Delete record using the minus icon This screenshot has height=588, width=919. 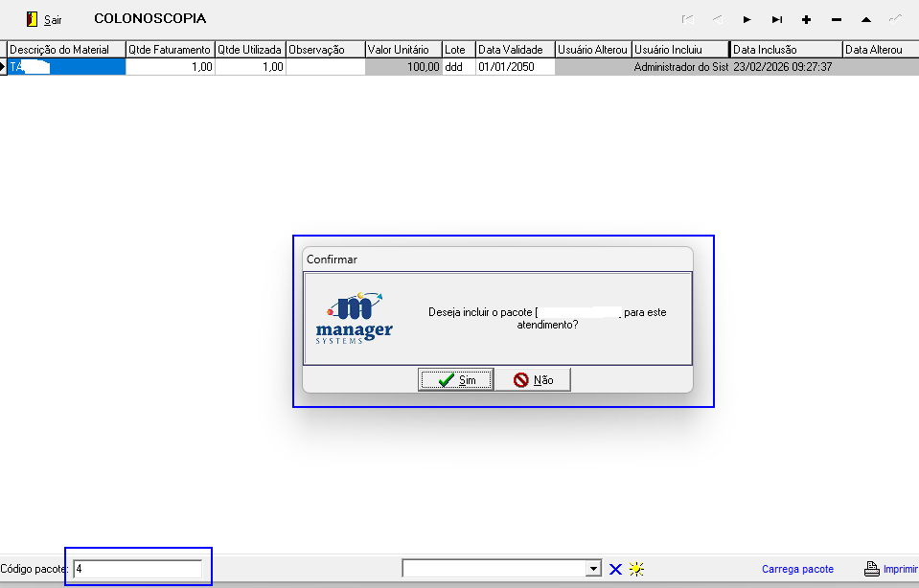coord(837,19)
